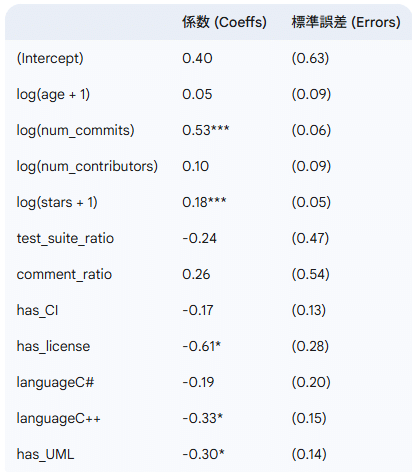412x476 pixels.
Task: Click the coefficient -0.33*
Action: click(x=202, y=418)
